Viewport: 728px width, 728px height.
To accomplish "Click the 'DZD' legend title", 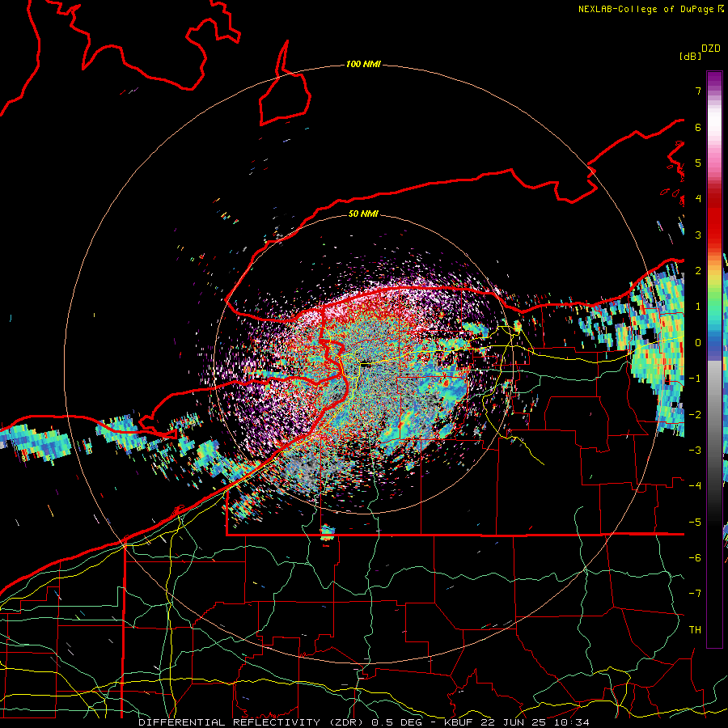I will point(711,49).
